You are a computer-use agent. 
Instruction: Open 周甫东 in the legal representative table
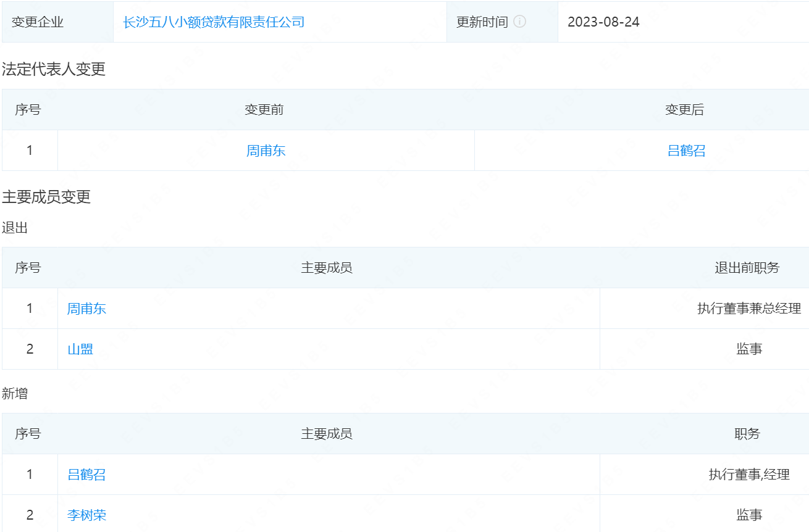click(x=266, y=151)
